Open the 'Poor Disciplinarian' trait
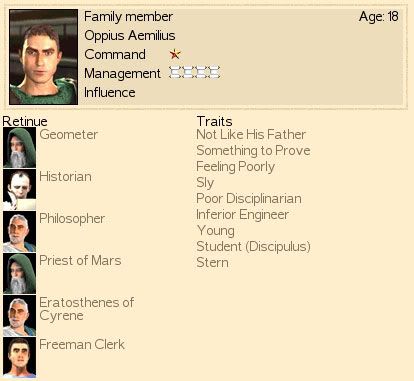The width and height of the screenshot is (414, 381). (x=249, y=199)
